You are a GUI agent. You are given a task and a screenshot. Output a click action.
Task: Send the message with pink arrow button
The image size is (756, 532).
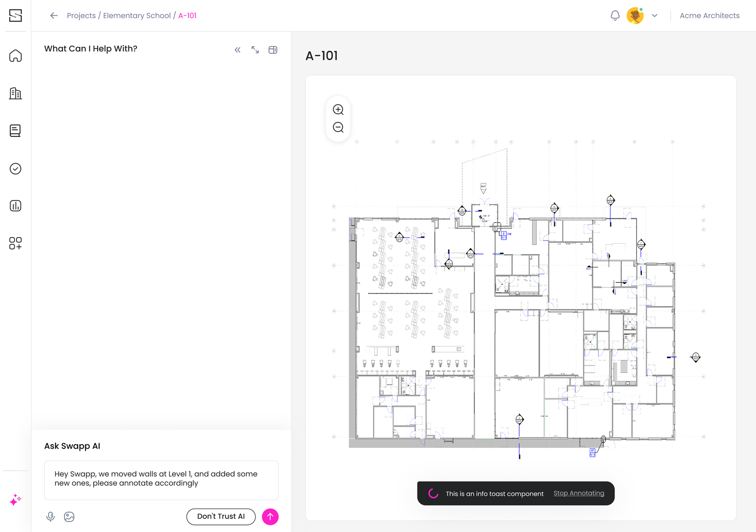tap(270, 517)
